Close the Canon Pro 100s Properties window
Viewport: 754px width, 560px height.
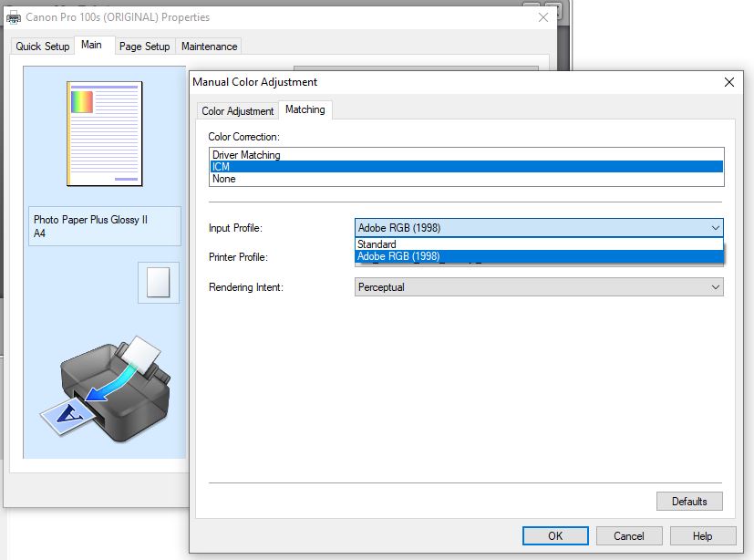pyautogui.click(x=543, y=16)
